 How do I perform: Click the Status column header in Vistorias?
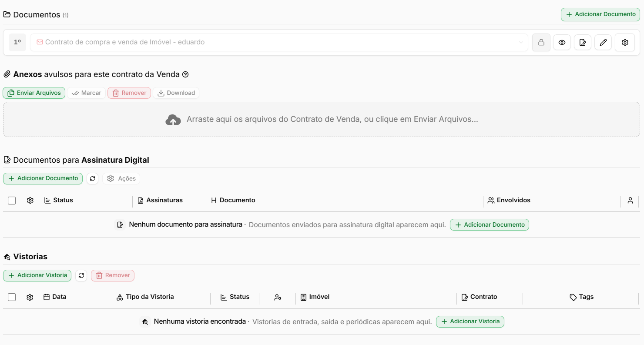[x=235, y=297]
